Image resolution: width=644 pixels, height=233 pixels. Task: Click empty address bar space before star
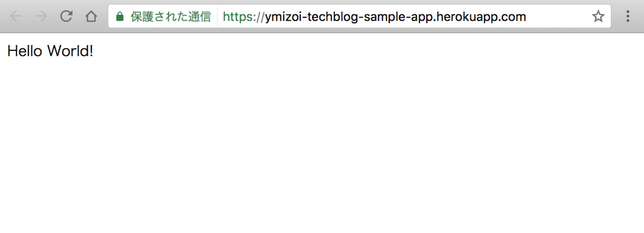tap(558, 17)
